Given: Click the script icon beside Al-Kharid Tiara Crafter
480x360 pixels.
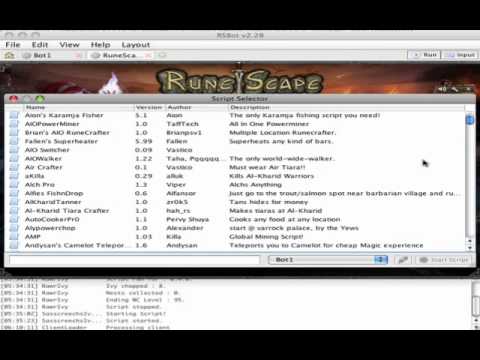Looking at the screenshot, I should (x=14, y=211).
